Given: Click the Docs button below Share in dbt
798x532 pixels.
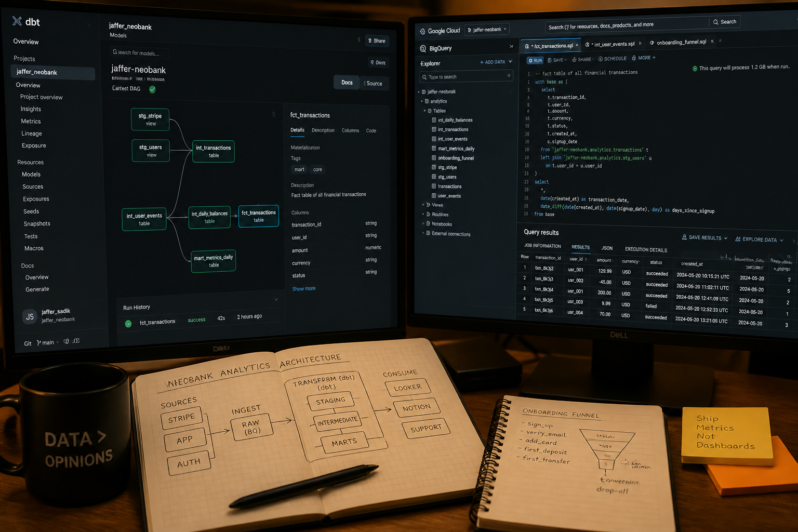Looking at the screenshot, I should click(378, 62).
